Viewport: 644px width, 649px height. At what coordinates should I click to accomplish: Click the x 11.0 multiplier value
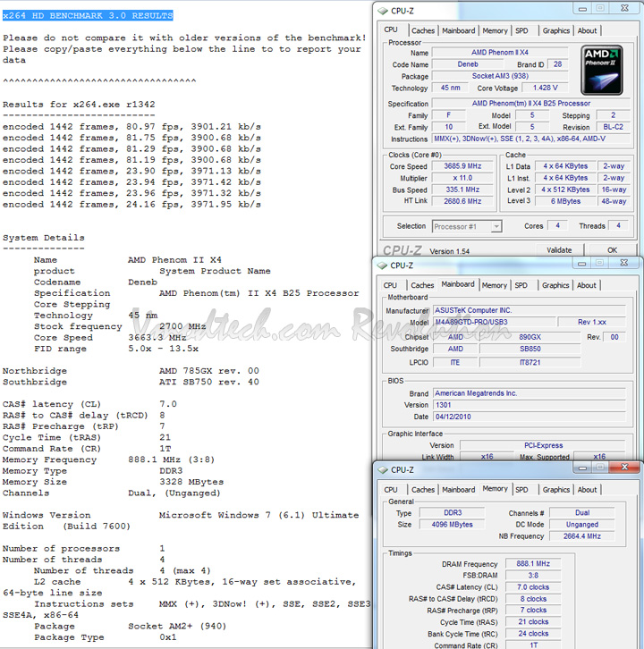coord(462,178)
